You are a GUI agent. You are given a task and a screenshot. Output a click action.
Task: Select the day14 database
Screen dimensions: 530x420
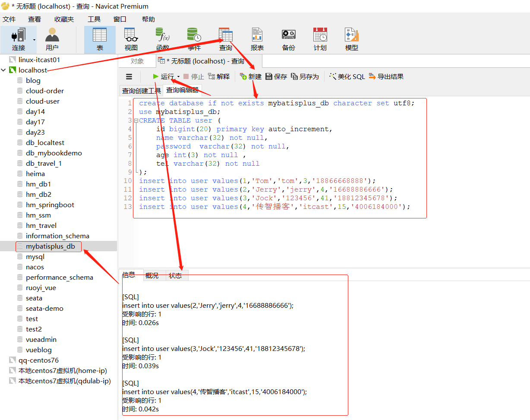[x=35, y=111]
